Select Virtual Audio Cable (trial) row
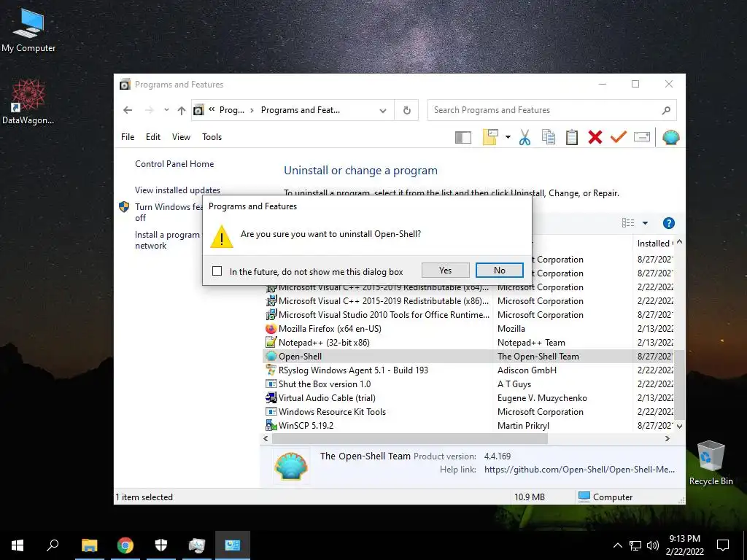The image size is (747, 560). (x=469, y=397)
